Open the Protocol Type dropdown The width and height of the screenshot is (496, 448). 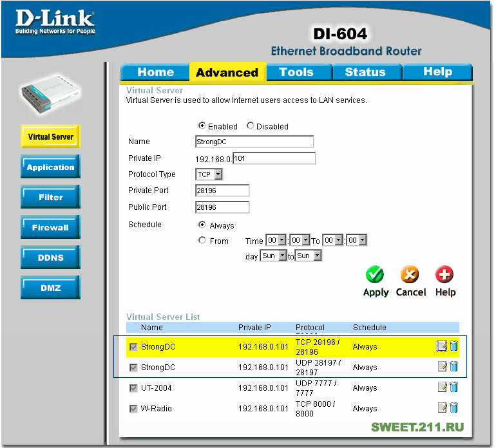coord(209,174)
